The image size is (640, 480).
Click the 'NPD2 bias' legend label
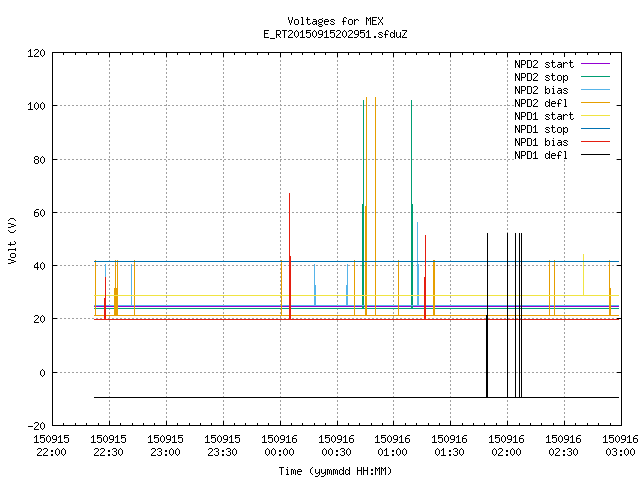541,90
